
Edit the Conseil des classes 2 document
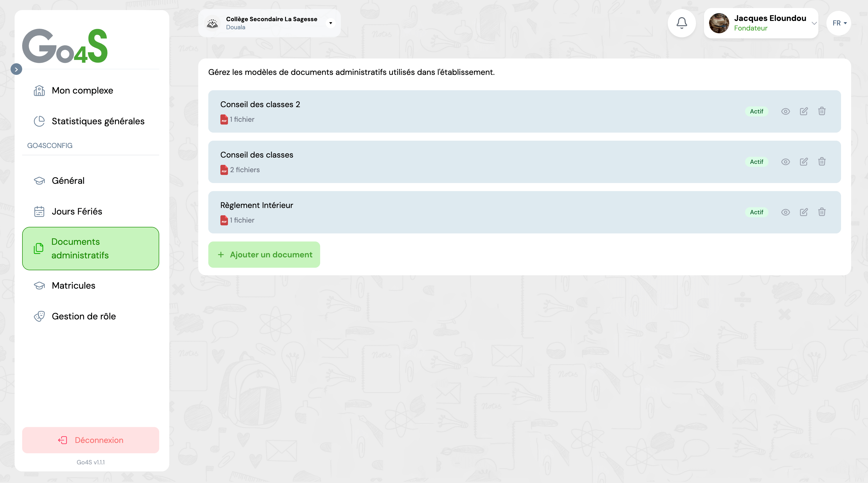coord(804,111)
